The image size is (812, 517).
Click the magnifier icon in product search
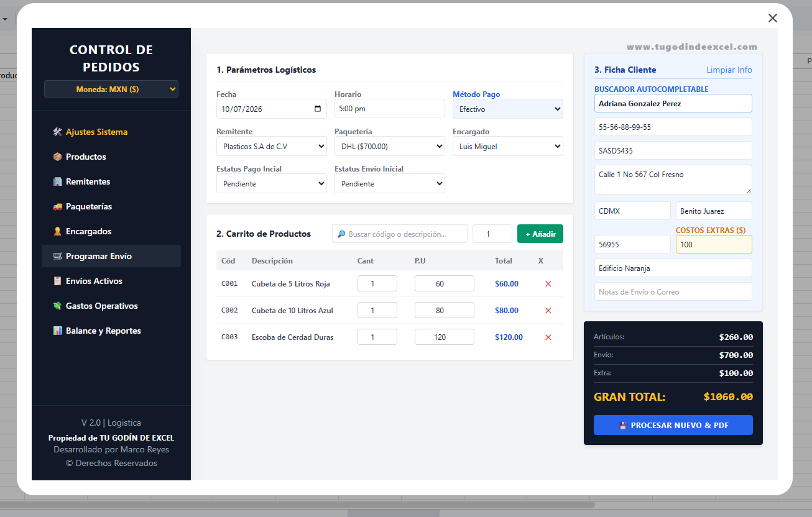341,234
